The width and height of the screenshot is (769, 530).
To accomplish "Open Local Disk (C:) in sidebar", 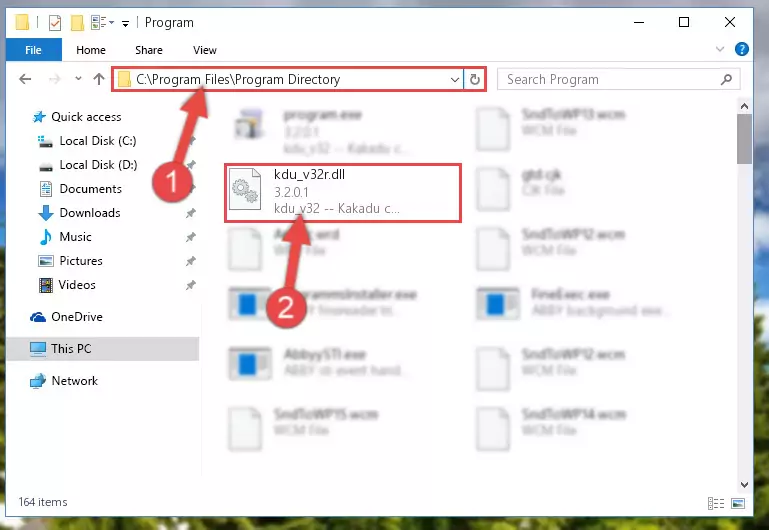I will (x=98, y=141).
